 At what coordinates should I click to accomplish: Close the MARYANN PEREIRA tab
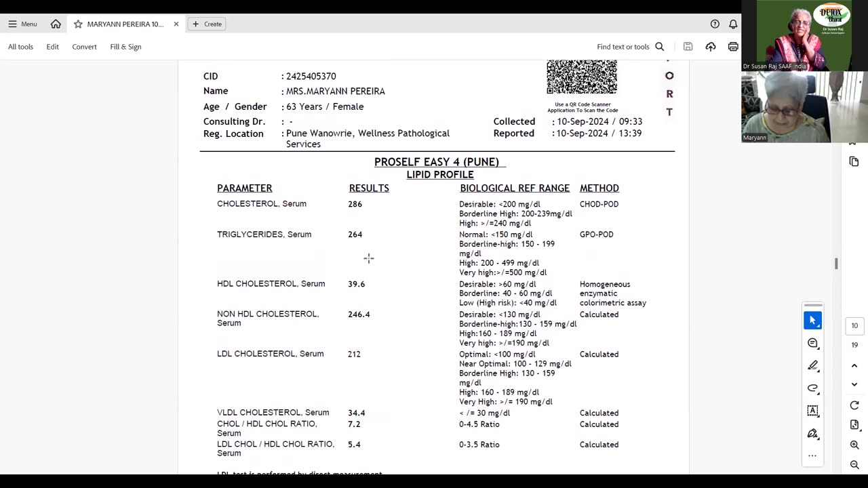click(x=176, y=24)
